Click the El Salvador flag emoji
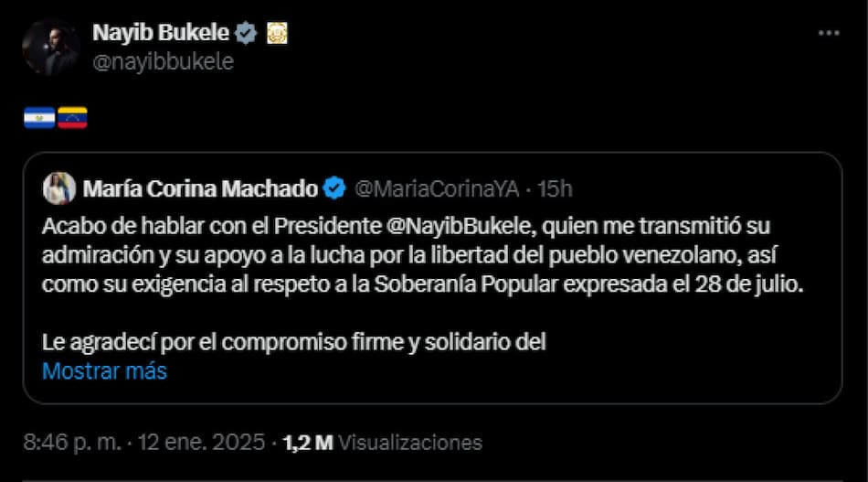868x482 pixels. [39, 117]
